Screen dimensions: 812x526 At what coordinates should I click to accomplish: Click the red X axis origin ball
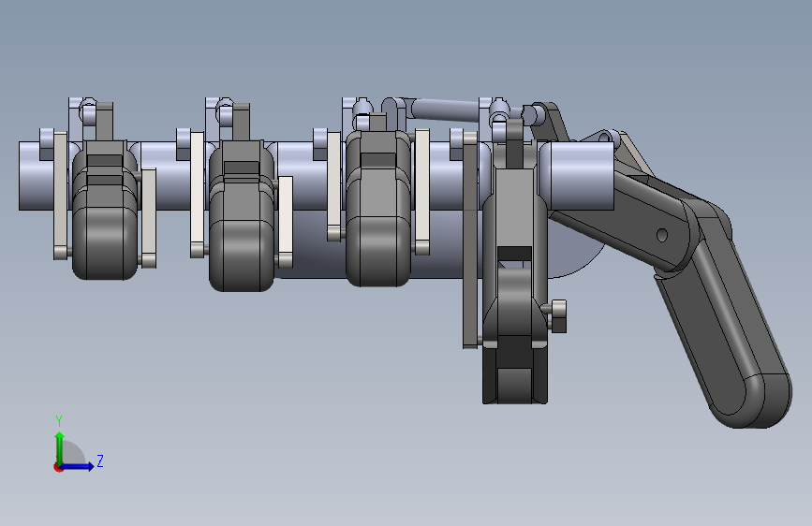58,467
